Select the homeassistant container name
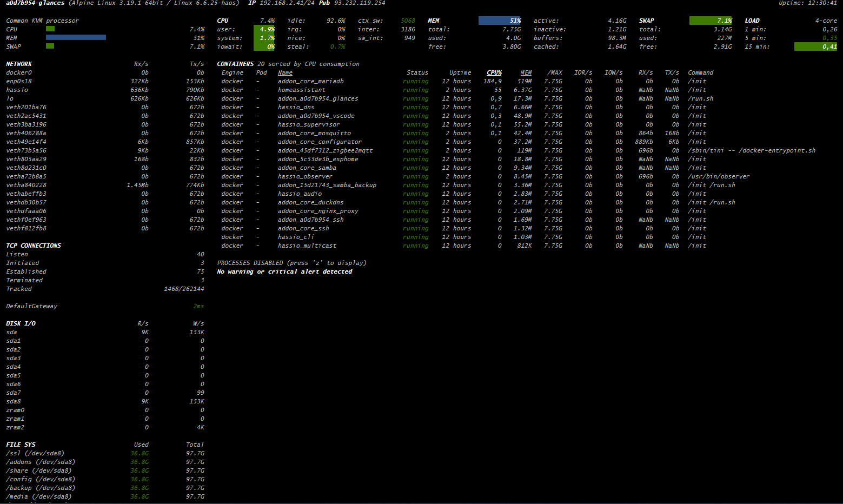The height and width of the screenshot is (504, 843). pos(302,90)
